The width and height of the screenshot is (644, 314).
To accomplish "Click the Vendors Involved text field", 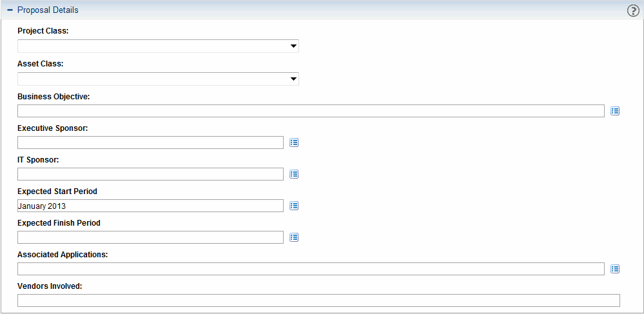I will (318, 300).
